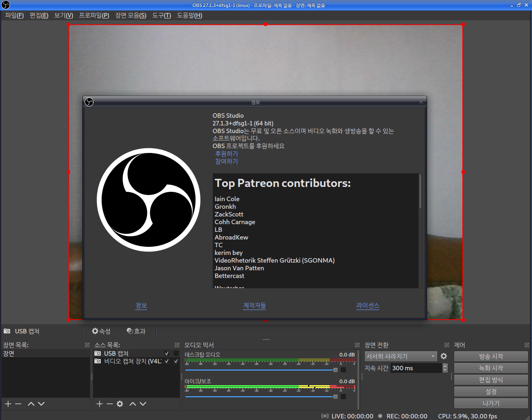Close the 정보 about dialog
Screen dimensions: 532x420
tap(421, 102)
